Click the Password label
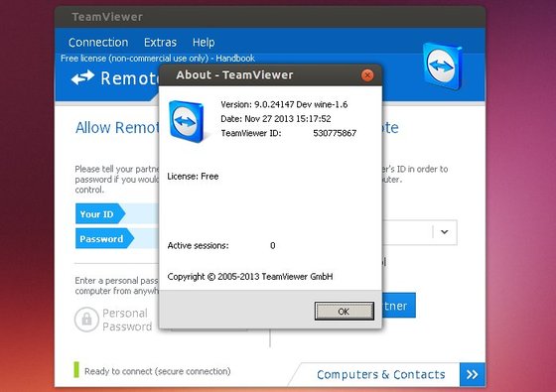The height and width of the screenshot is (392, 556). pos(105,239)
